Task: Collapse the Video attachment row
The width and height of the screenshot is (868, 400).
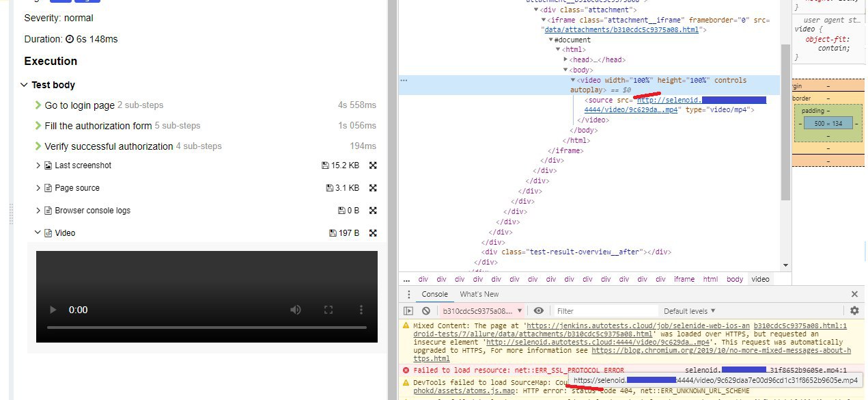Action: pos(38,233)
